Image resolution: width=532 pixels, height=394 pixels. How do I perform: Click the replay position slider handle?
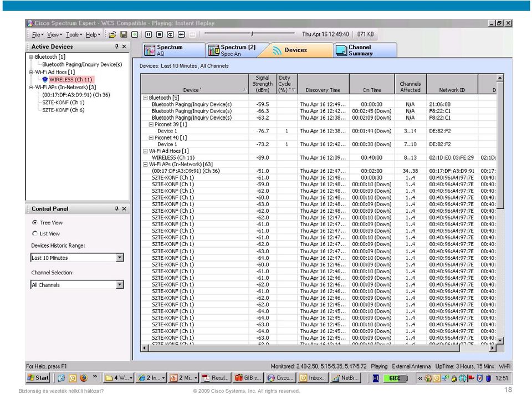[252, 34]
